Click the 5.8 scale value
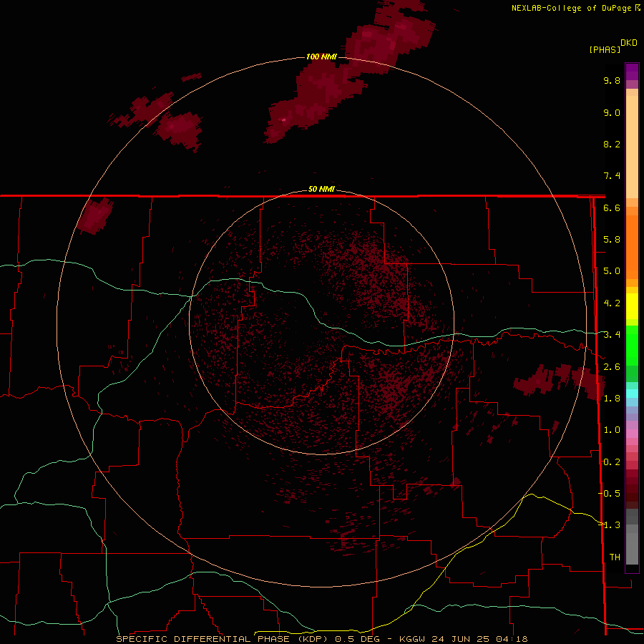This screenshot has height=644, width=644. [x=612, y=240]
